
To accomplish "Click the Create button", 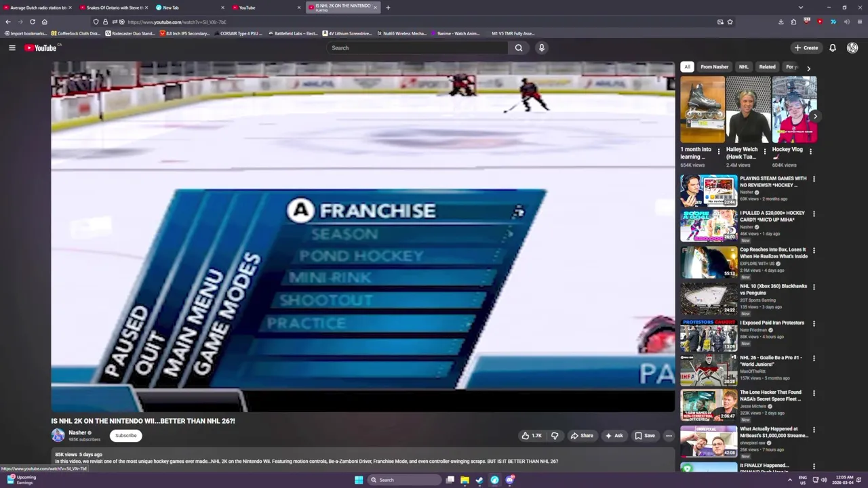I will (806, 47).
